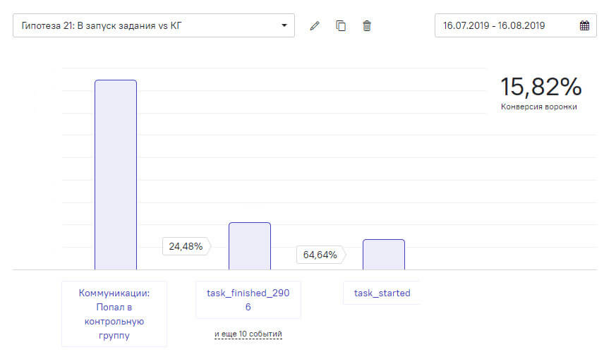Show more events via 'и еще 10 событий'
Viewport: 604px width, 364px height.
coord(248,334)
